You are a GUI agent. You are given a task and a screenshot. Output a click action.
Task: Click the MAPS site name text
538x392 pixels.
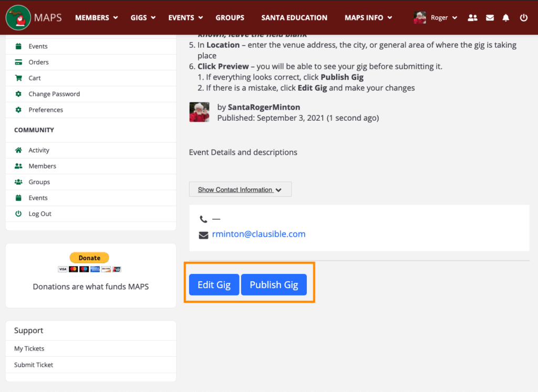click(x=48, y=18)
